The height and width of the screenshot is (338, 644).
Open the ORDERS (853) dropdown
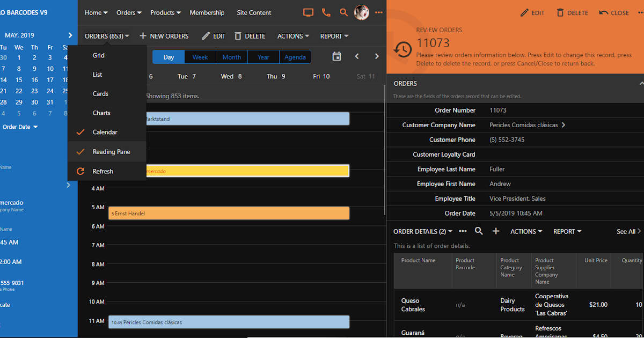coord(106,36)
